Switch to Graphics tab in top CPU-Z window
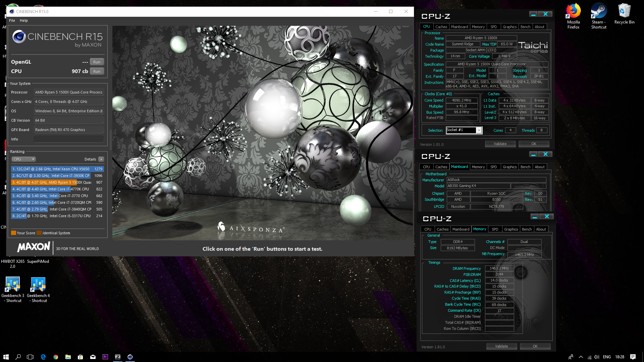This screenshot has width=644, height=362. [509, 27]
